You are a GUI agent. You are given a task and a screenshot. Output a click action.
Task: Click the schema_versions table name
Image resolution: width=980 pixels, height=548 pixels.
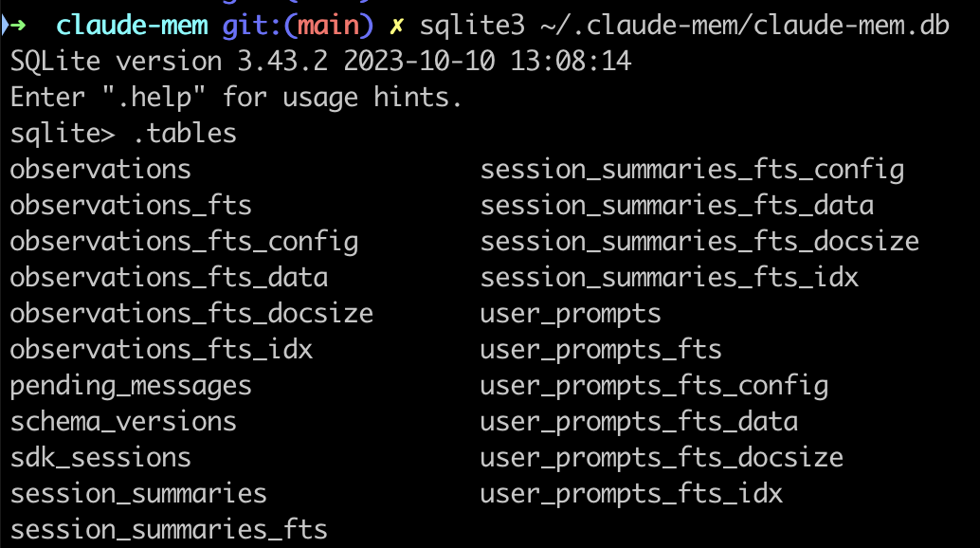coord(123,421)
